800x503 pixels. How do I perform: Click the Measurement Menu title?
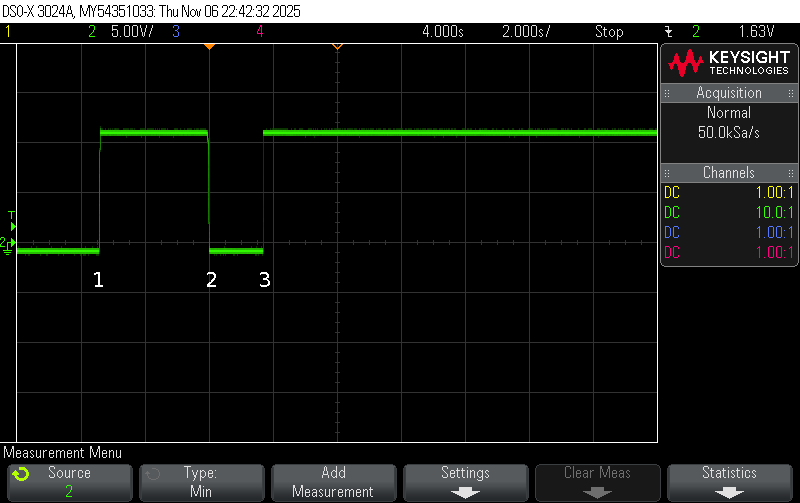[x=62, y=452]
